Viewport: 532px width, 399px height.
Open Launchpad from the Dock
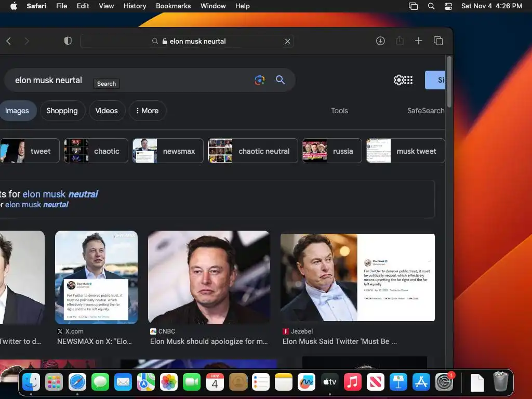click(x=54, y=382)
